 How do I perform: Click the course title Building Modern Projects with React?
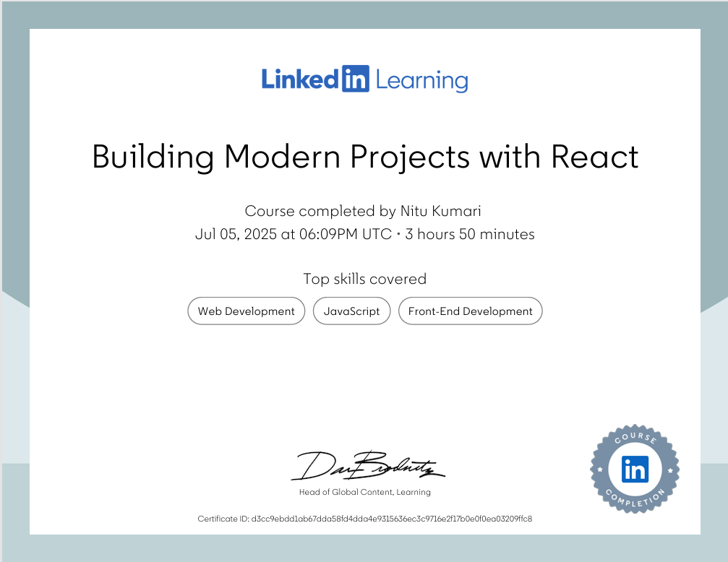pyautogui.click(x=365, y=157)
